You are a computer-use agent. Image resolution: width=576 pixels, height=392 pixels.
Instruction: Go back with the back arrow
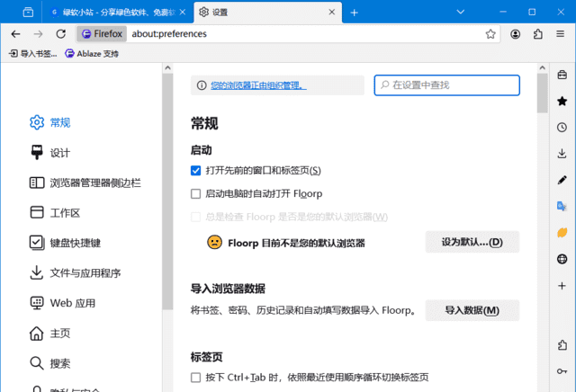pyautogui.click(x=15, y=34)
